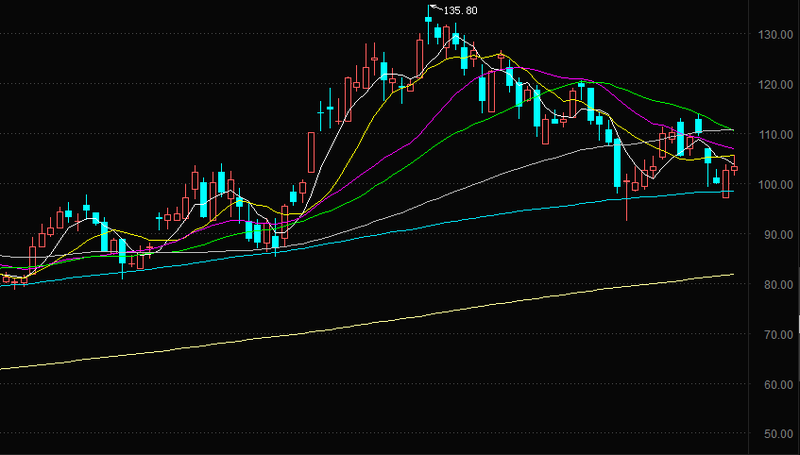Click the 135.80 peak price label
This screenshot has height=455, width=800.
[459, 11]
